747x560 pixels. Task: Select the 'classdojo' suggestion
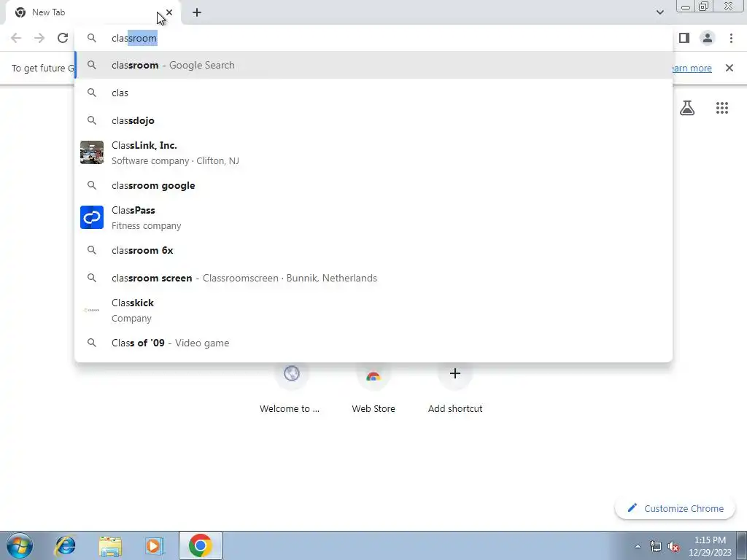click(373, 120)
